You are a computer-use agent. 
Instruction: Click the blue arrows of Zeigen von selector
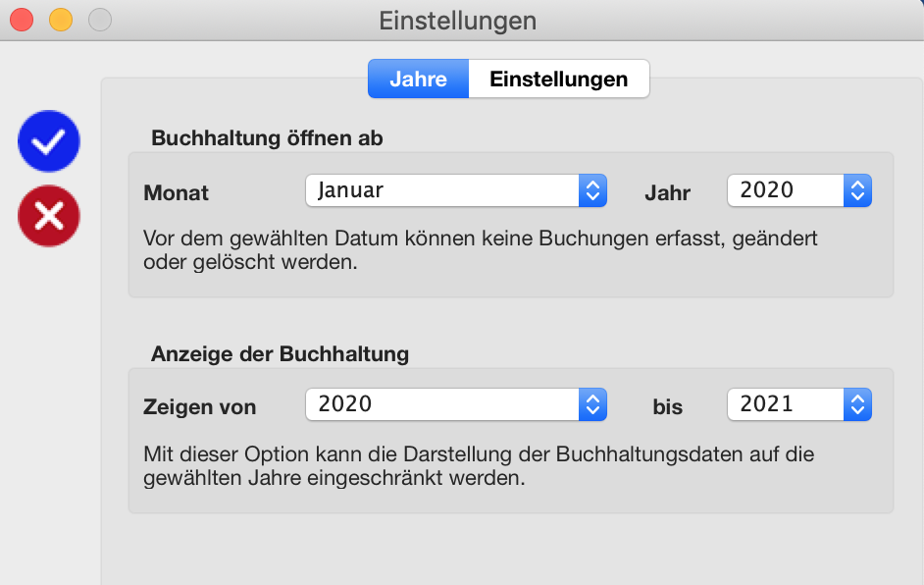592,404
